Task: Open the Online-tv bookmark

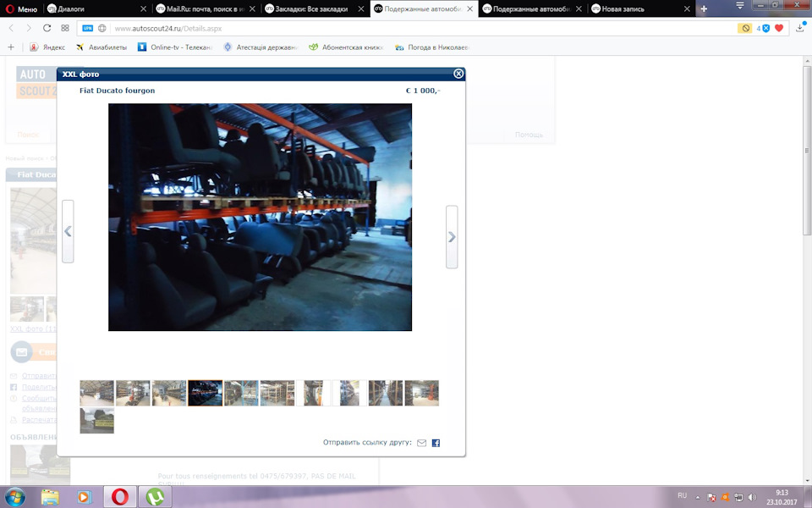Action: pos(175,47)
